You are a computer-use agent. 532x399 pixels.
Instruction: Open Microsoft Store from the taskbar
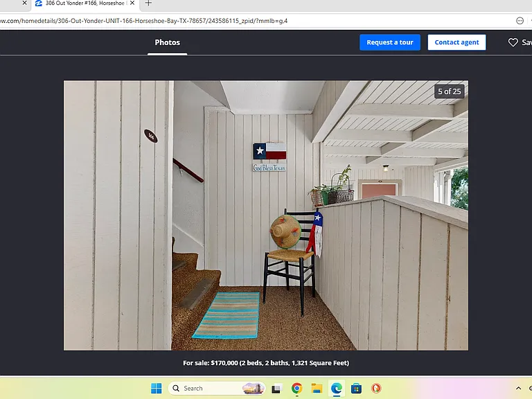click(356, 388)
